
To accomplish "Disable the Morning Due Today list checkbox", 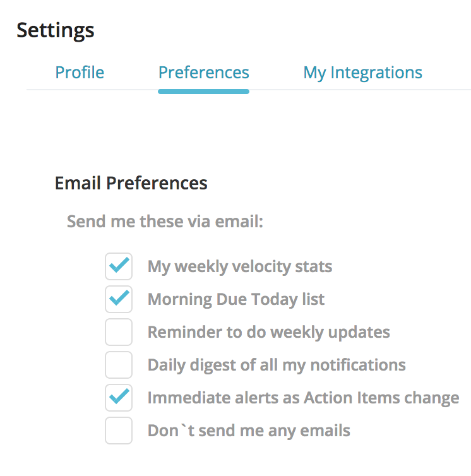I will point(119,299).
